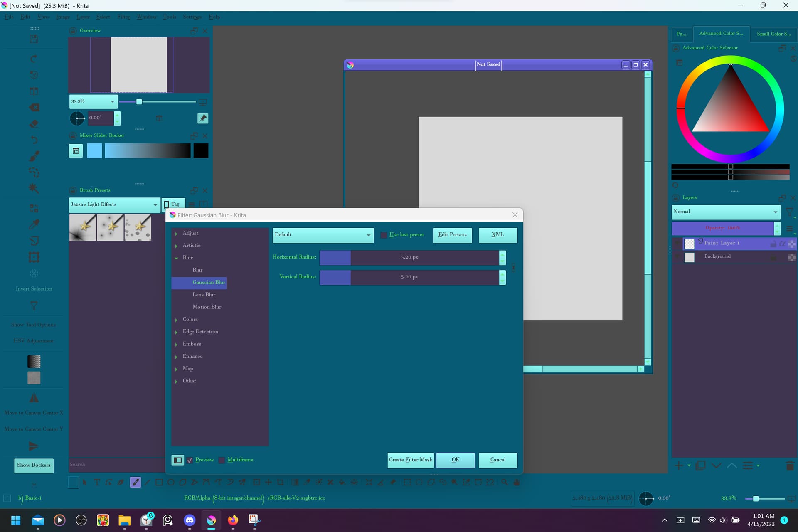Viewport: 798px width, 532px height.
Task: Open the Normal blending mode dropdown
Action: click(x=725, y=212)
